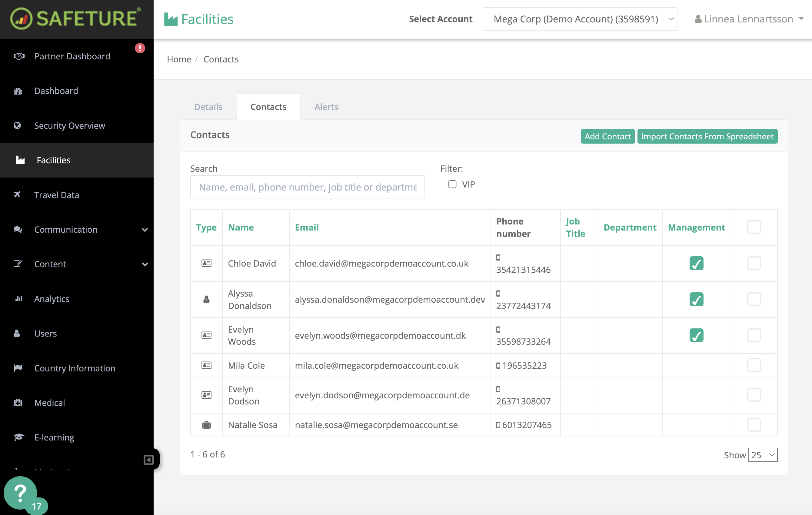
Task: Click the Partner Dashboard handshake icon
Action: point(18,56)
